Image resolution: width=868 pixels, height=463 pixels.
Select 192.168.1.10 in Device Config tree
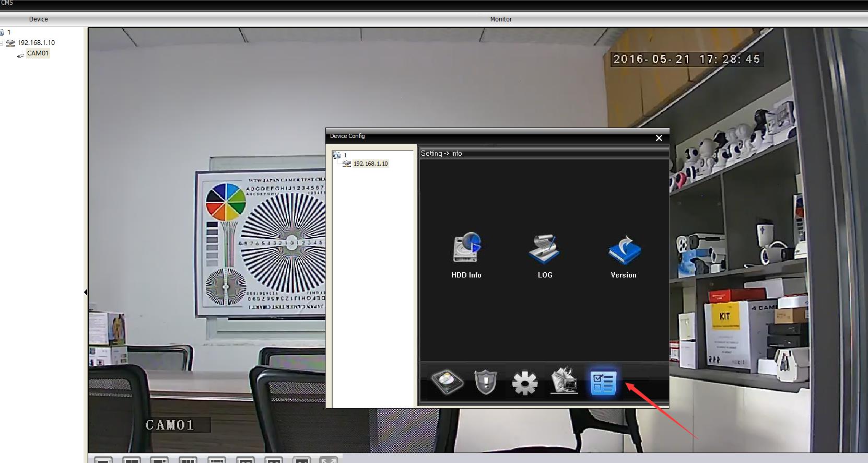point(370,164)
